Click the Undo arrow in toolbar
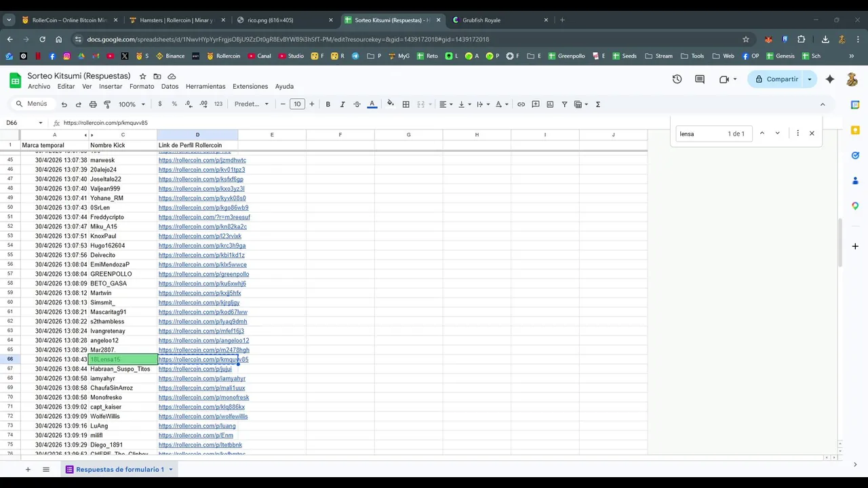Viewport: 868px width, 488px height. (x=64, y=104)
